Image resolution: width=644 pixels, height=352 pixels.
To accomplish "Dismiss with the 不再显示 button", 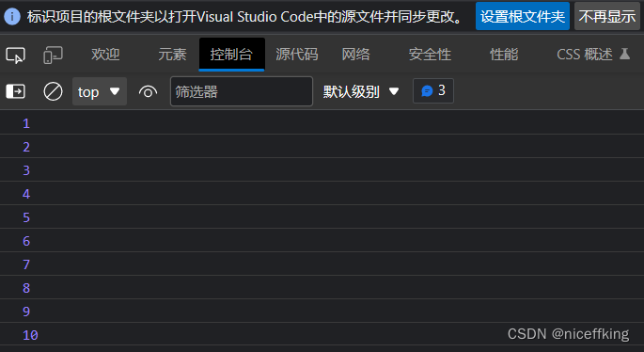I will coord(607,16).
